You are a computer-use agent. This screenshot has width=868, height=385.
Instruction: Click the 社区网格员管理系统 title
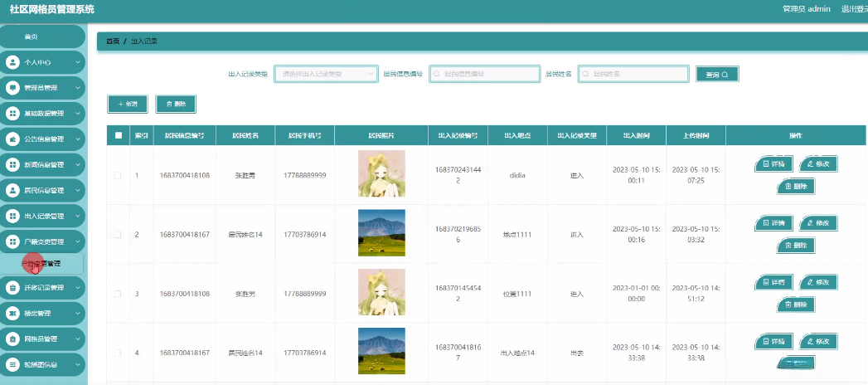(52, 9)
